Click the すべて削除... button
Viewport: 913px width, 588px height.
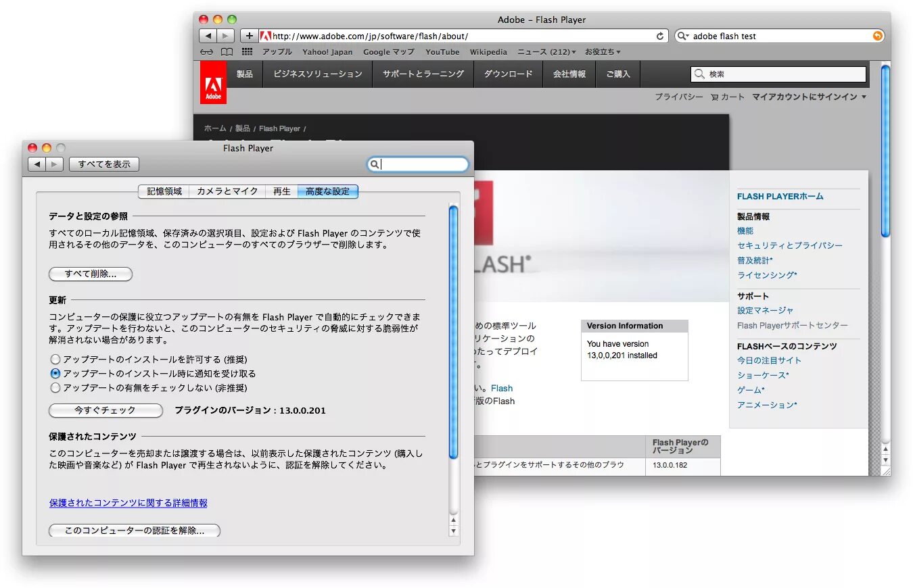pos(91,274)
